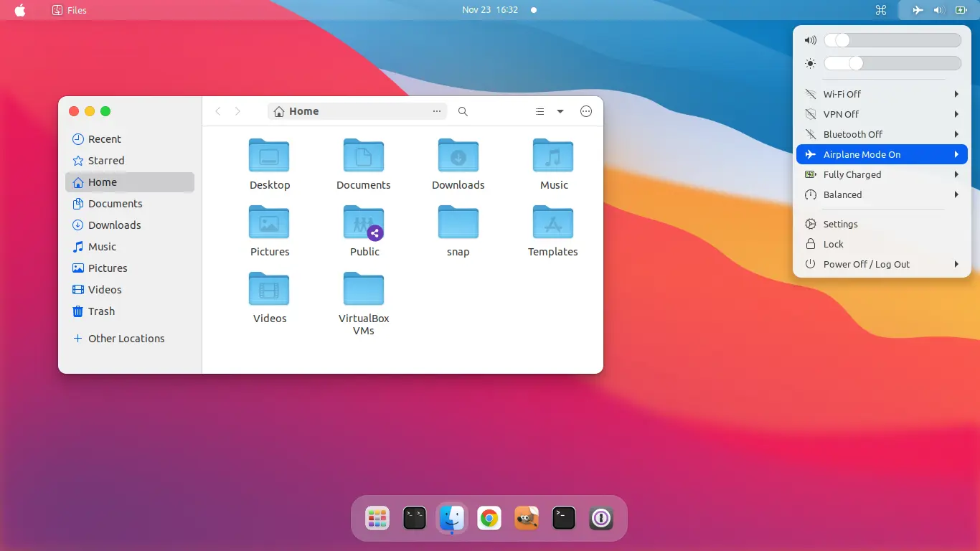Open the Downloads folder icon

pyautogui.click(x=458, y=156)
